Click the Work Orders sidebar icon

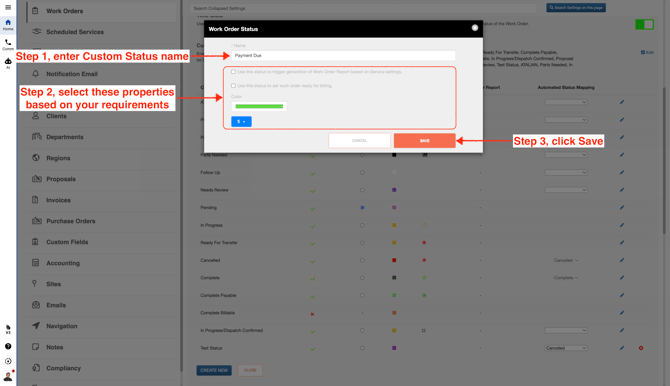click(x=35, y=11)
